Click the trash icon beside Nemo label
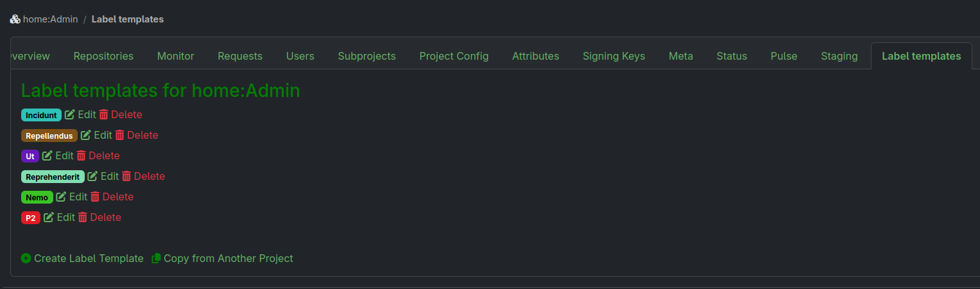This screenshot has width=980, height=289. coord(95,197)
